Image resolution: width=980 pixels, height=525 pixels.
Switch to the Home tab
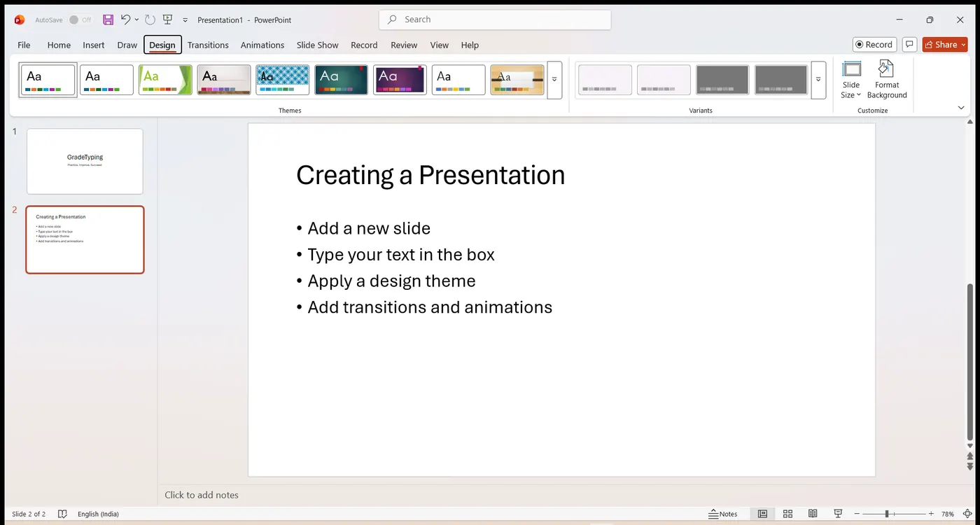(59, 45)
